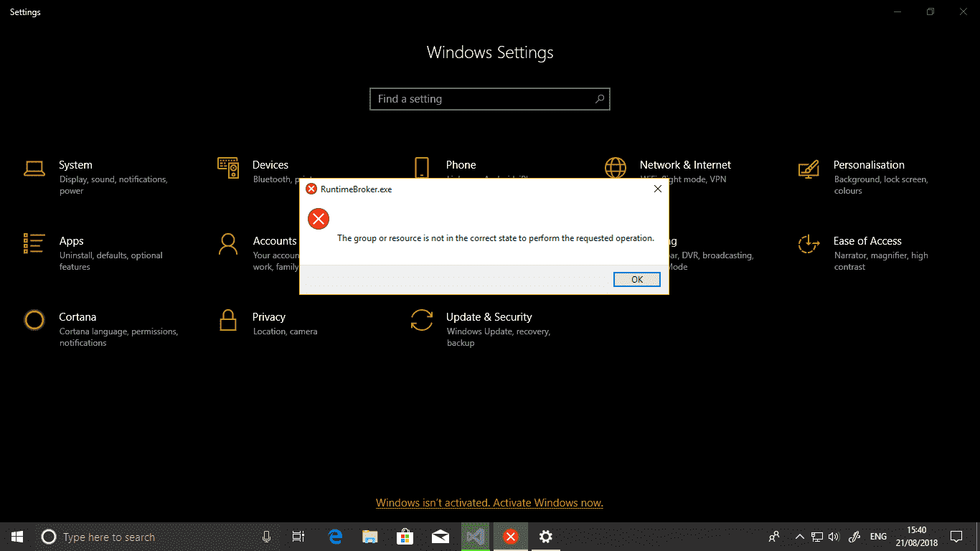The width and height of the screenshot is (980, 551).
Task: Open the Mail app from the taskbar
Action: click(x=440, y=537)
